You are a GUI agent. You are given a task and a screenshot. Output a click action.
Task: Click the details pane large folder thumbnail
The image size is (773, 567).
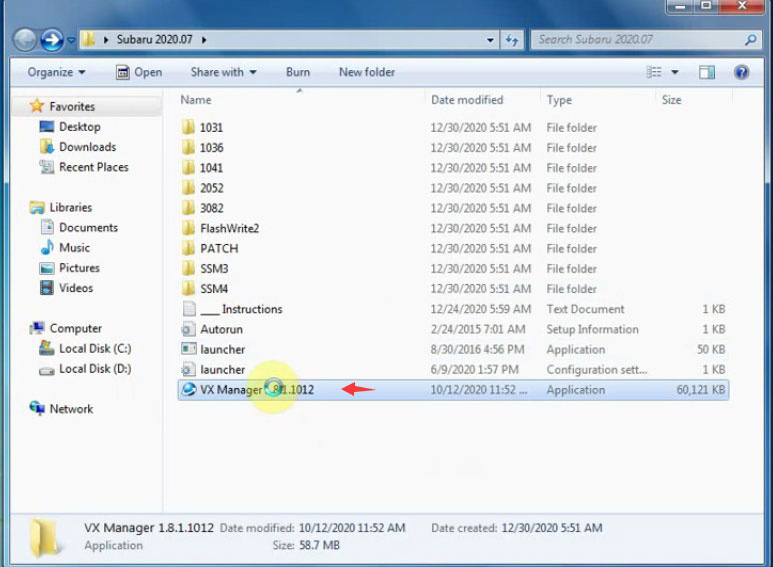coord(46,537)
